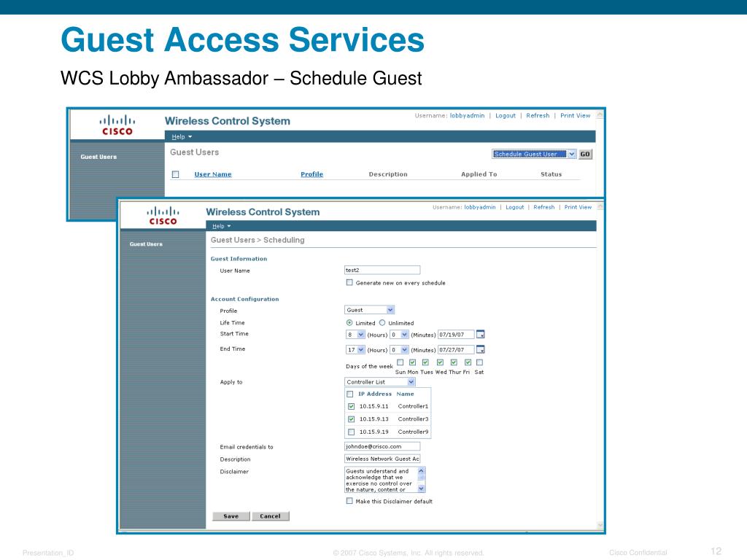Click the Cisco logo in the Scheduling window
The image size is (747, 560).
[x=163, y=215]
